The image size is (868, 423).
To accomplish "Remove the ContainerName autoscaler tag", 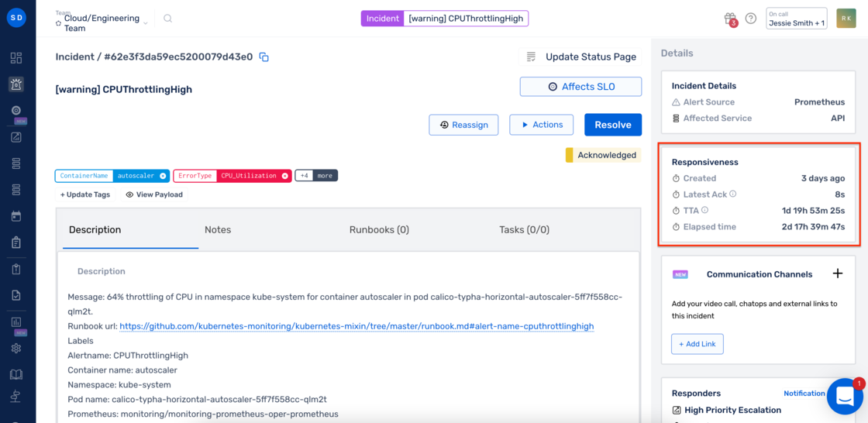I will coord(163,176).
